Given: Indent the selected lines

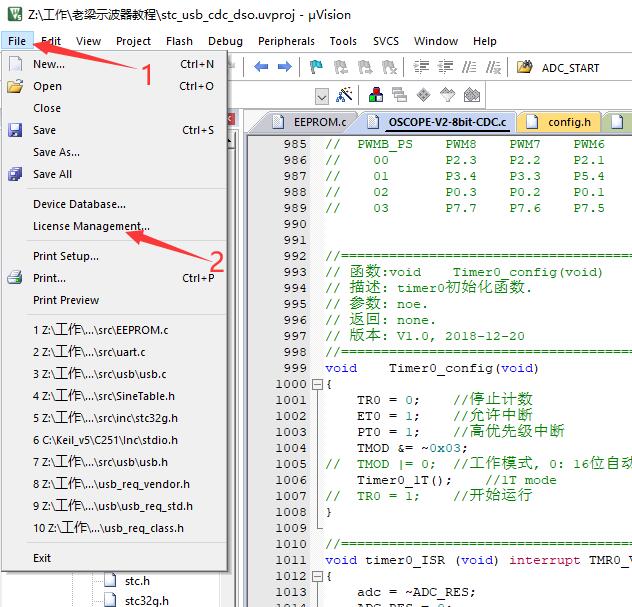Looking at the screenshot, I should 421,67.
